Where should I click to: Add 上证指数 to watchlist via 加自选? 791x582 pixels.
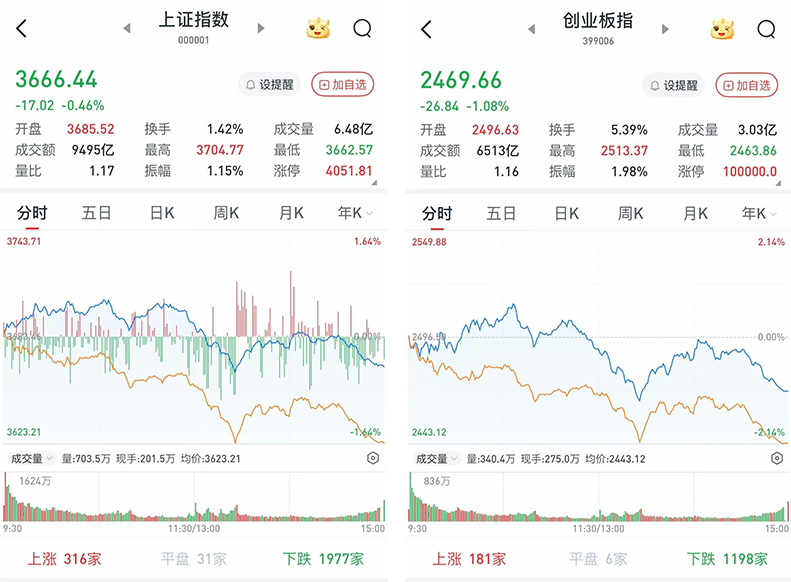point(342,85)
